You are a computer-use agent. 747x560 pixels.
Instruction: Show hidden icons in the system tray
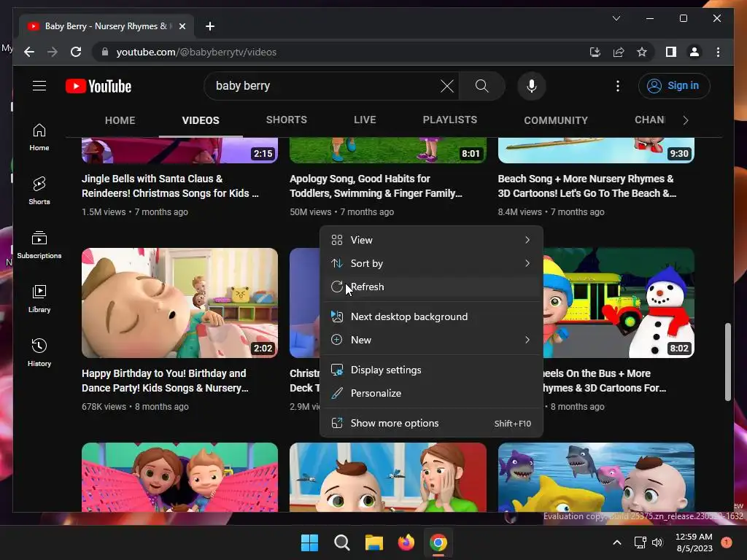616,542
